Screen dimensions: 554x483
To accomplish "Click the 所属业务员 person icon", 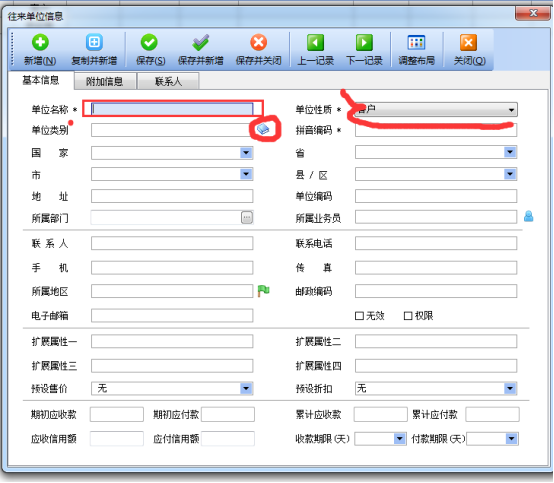I will click(x=528, y=216).
